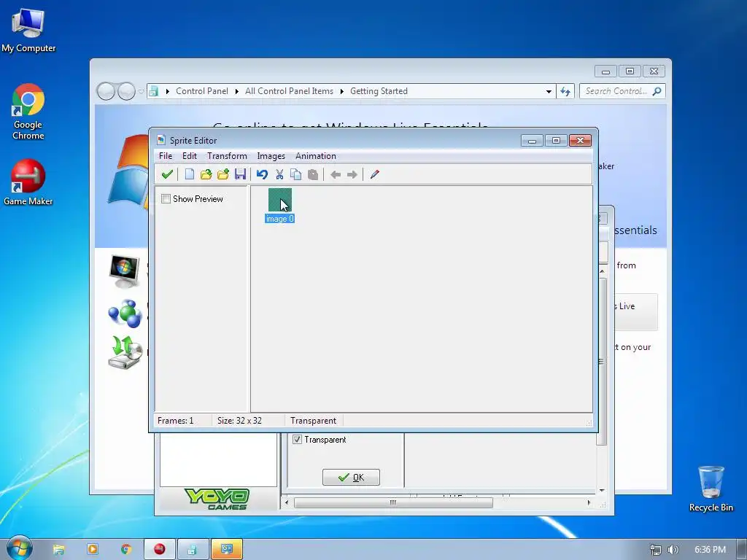Open the Animation menu
Viewport: 747px width, 560px height.
315,156
